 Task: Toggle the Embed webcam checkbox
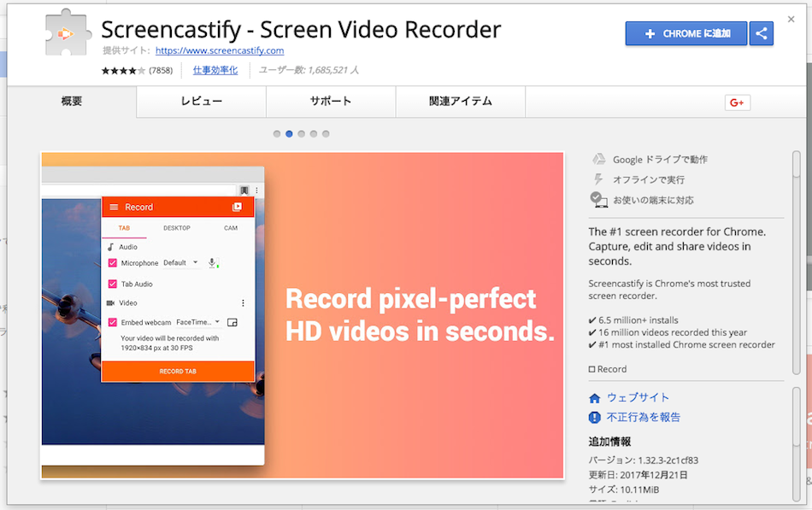pyautogui.click(x=112, y=322)
